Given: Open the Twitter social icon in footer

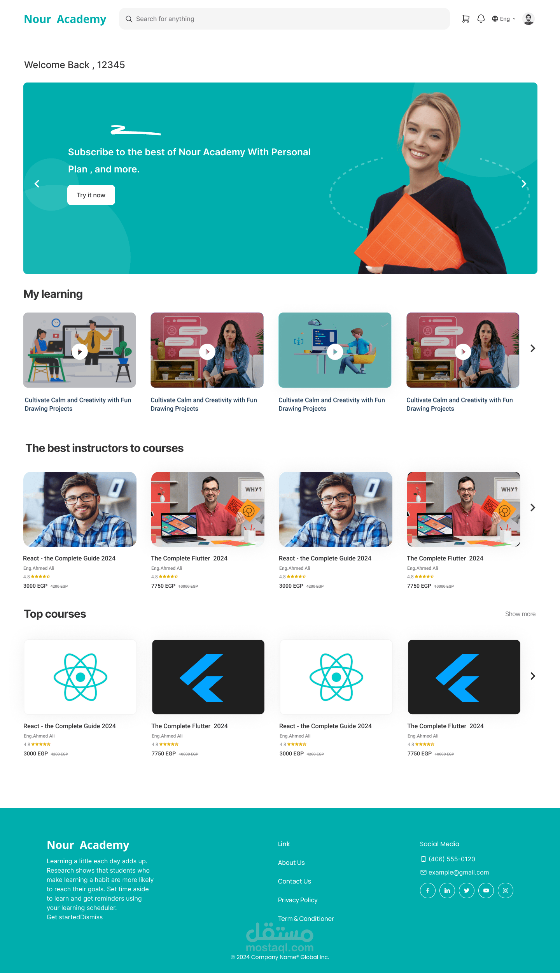Looking at the screenshot, I should [x=467, y=890].
